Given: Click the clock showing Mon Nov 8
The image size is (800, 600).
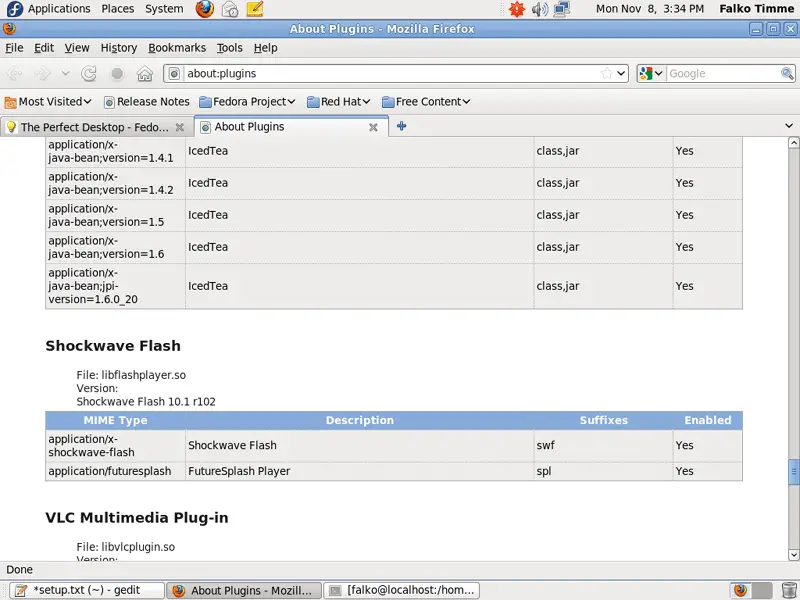Looking at the screenshot, I should [650, 9].
